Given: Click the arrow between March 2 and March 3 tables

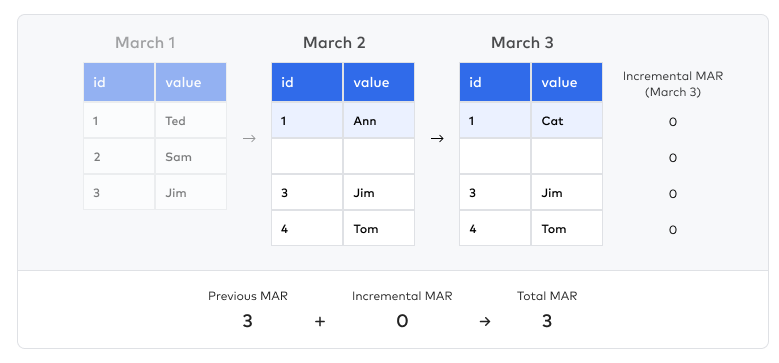Looking at the screenshot, I should click(x=437, y=139).
